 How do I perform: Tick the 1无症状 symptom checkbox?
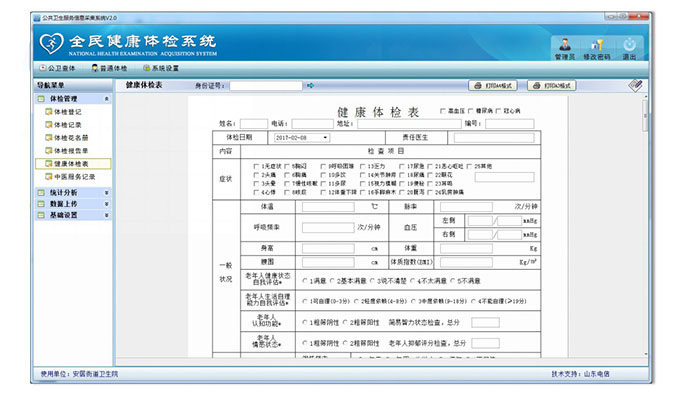[x=256, y=166]
